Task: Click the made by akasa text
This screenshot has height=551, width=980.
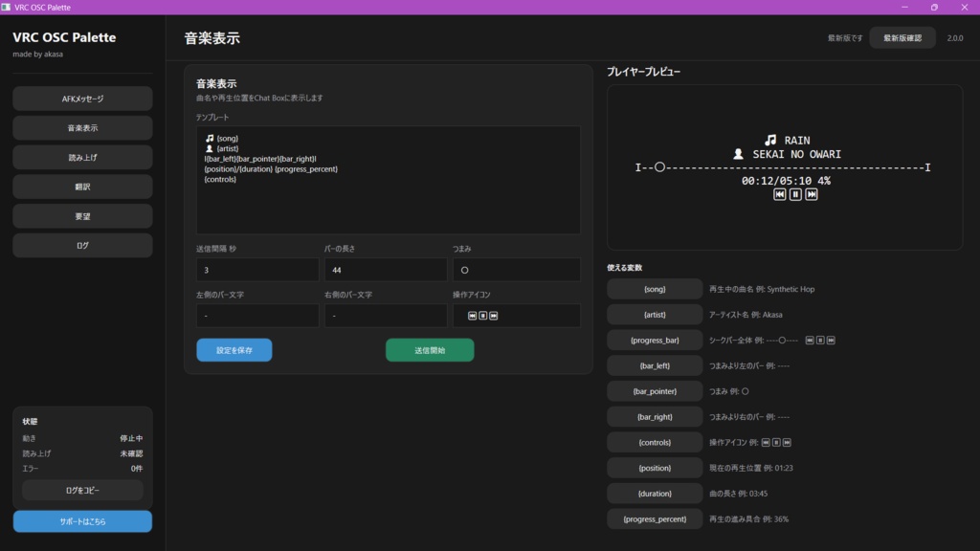Action: pos(37,55)
